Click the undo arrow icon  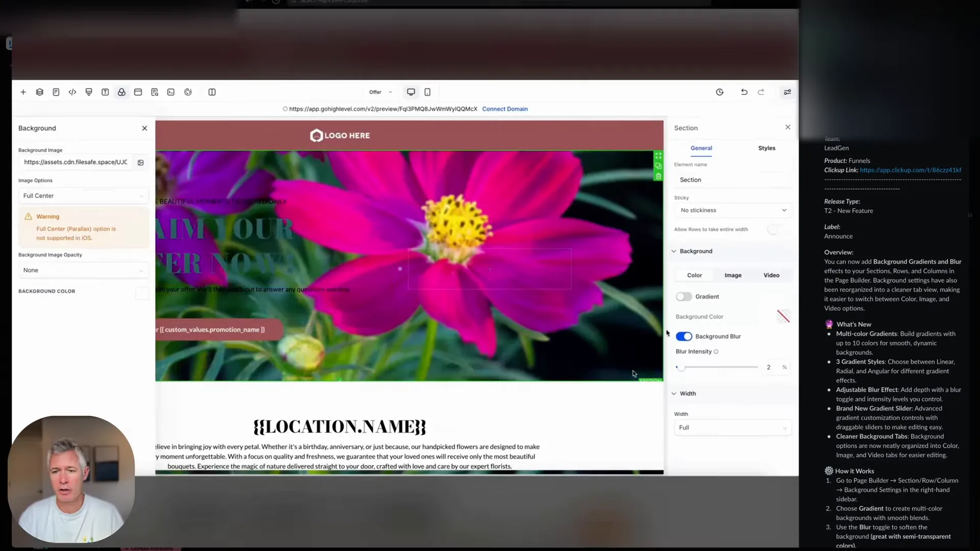tap(744, 92)
